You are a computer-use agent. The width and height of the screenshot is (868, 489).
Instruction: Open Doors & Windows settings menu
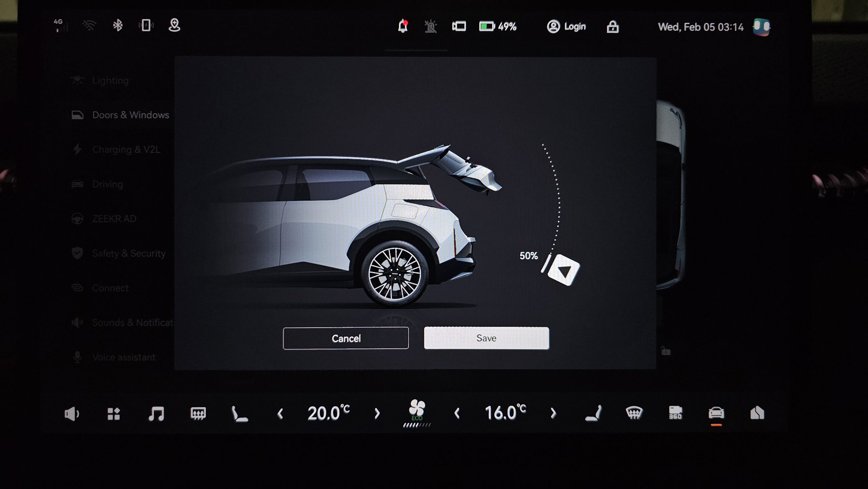pos(131,115)
